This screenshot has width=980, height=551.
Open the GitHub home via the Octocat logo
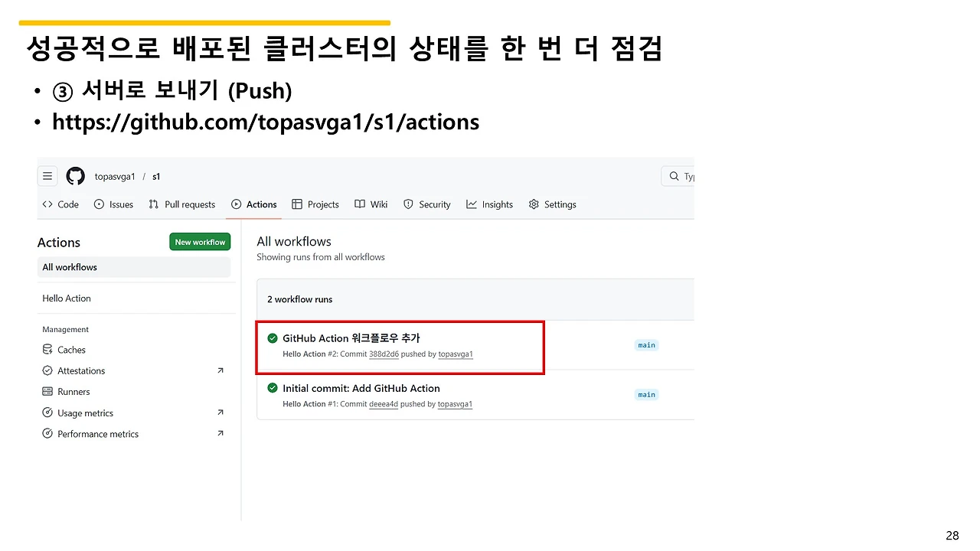click(x=75, y=176)
